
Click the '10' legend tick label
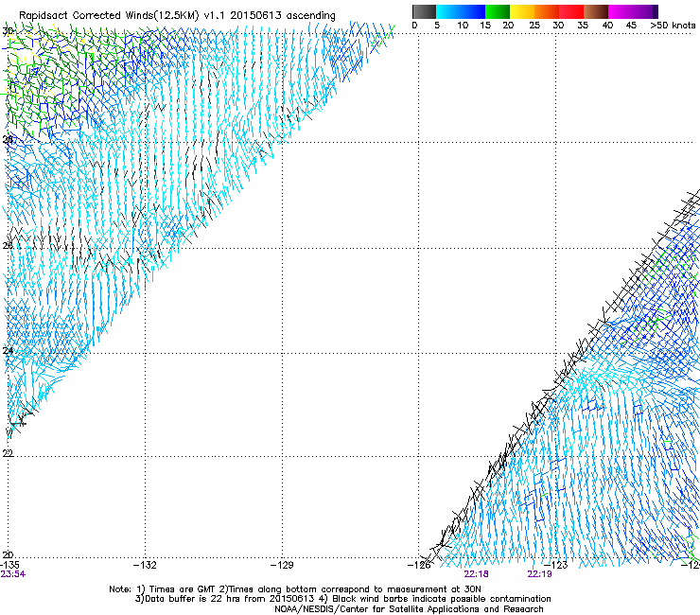pos(463,26)
